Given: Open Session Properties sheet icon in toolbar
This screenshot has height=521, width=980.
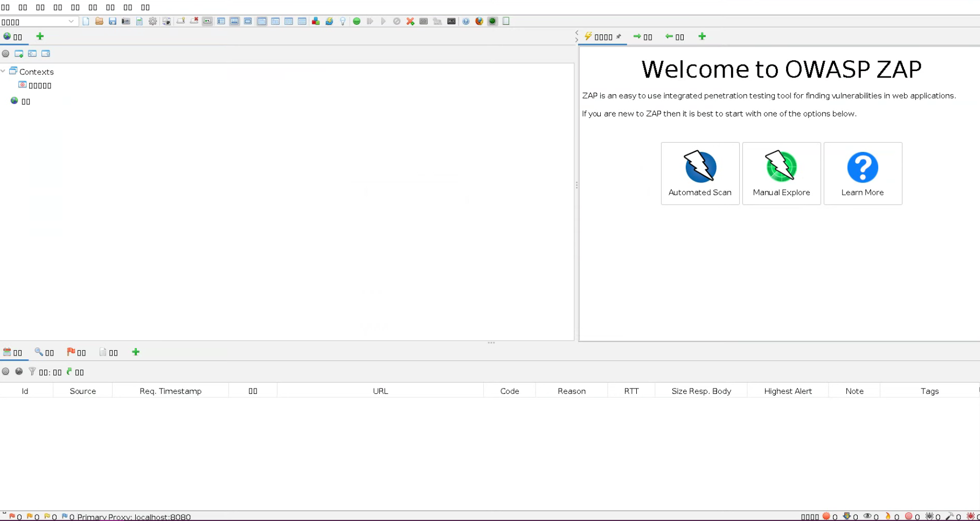Looking at the screenshot, I should point(140,22).
